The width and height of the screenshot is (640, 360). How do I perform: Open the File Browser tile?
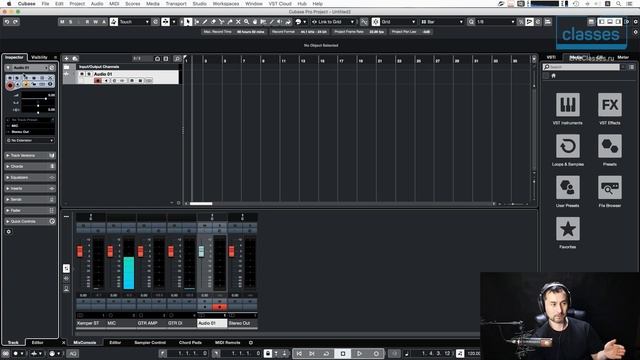610,187
